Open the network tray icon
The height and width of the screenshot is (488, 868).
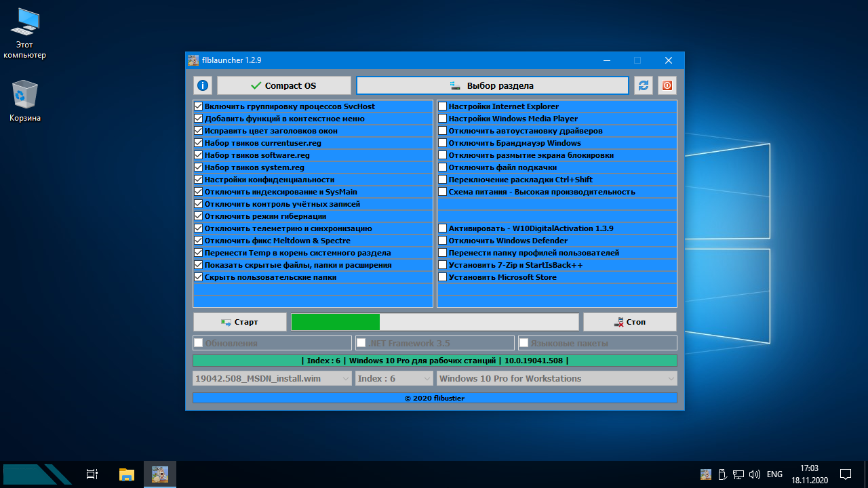[x=738, y=474]
